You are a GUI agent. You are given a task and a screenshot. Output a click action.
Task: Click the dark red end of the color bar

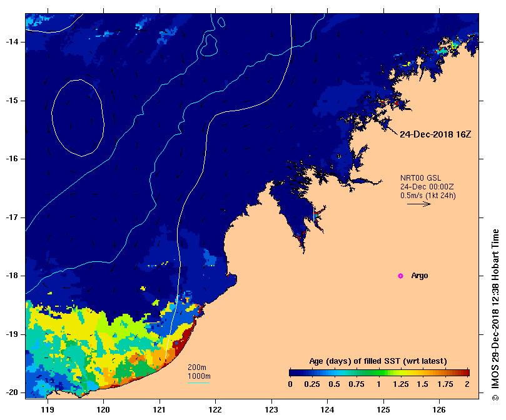coord(467,373)
